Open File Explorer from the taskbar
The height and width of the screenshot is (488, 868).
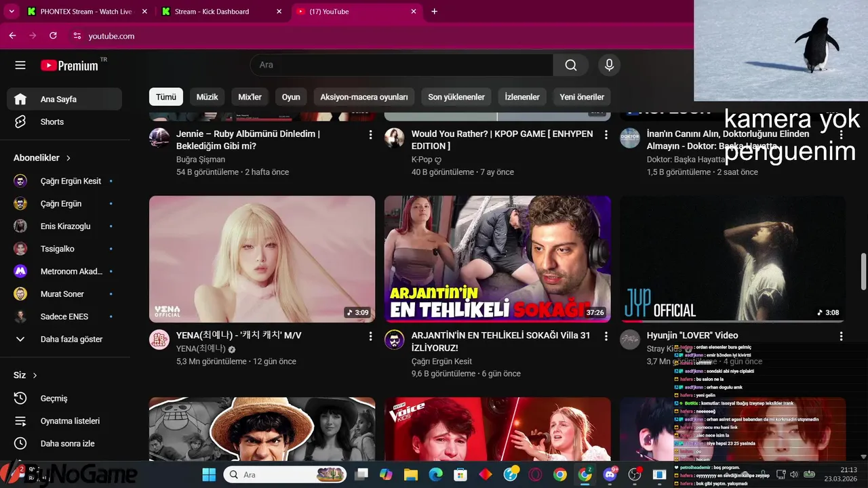(411, 474)
